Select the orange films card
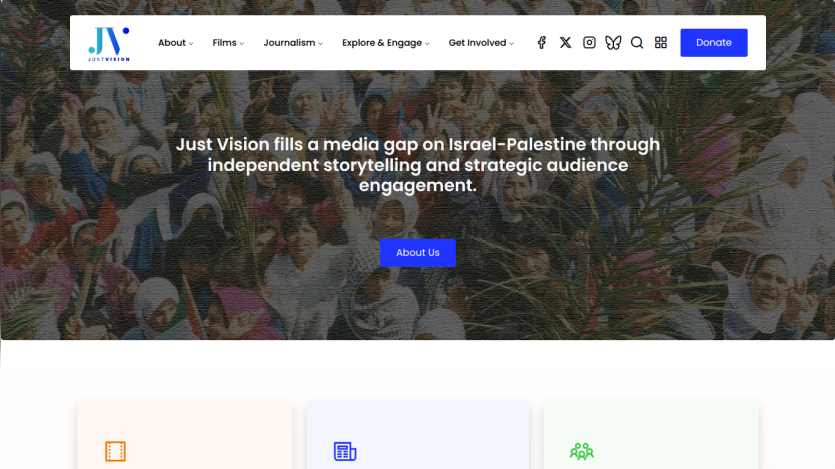Viewport: 835px width, 469px height. click(185, 435)
